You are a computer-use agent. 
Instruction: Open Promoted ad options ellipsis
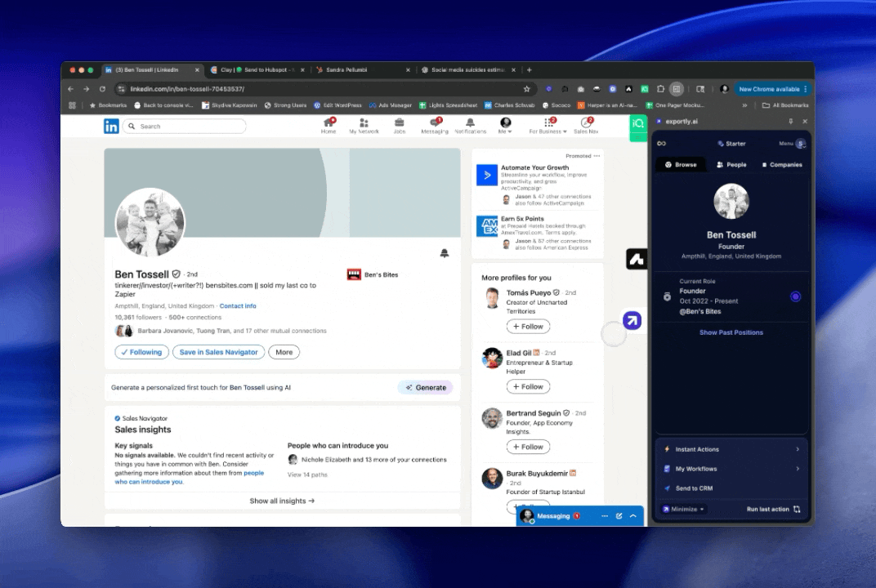pos(597,156)
